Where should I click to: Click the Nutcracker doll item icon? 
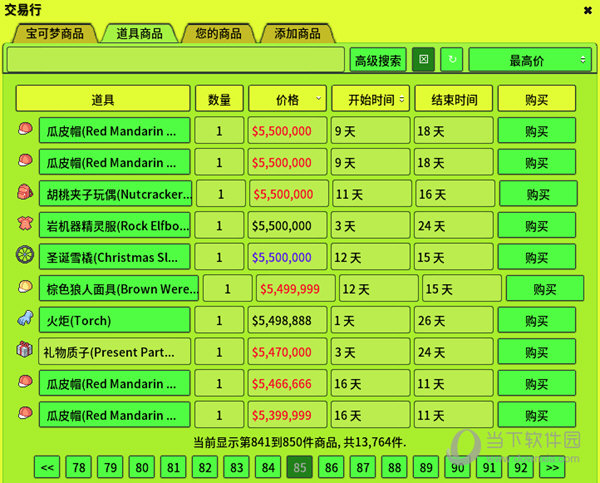coord(25,192)
